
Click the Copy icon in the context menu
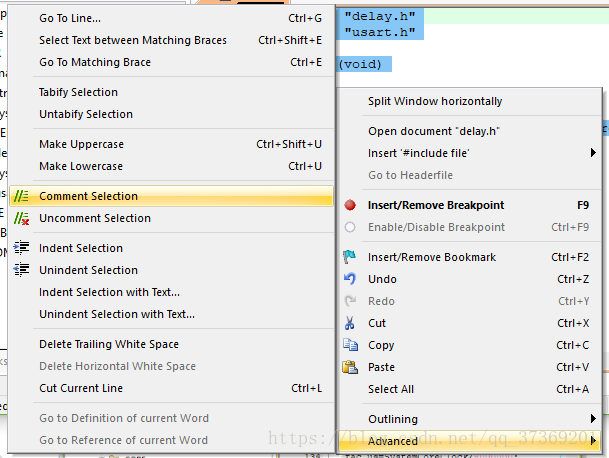point(350,345)
